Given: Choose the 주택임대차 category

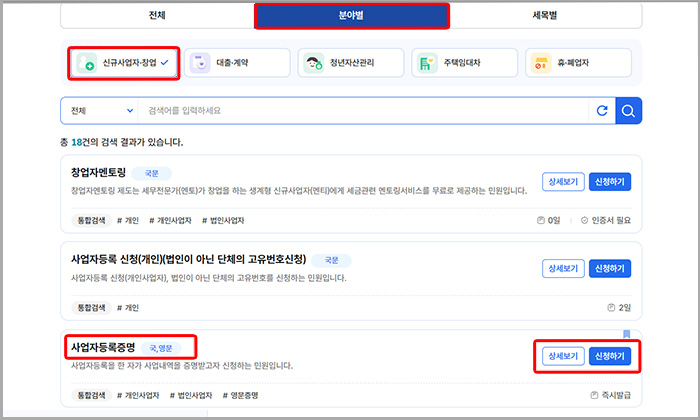Looking at the screenshot, I should point(464,63).
